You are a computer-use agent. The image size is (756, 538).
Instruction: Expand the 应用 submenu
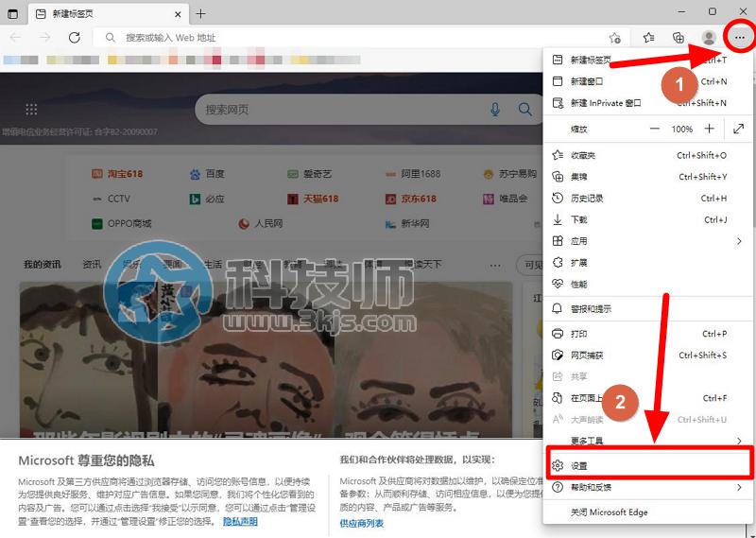click(x=648, y=241)
